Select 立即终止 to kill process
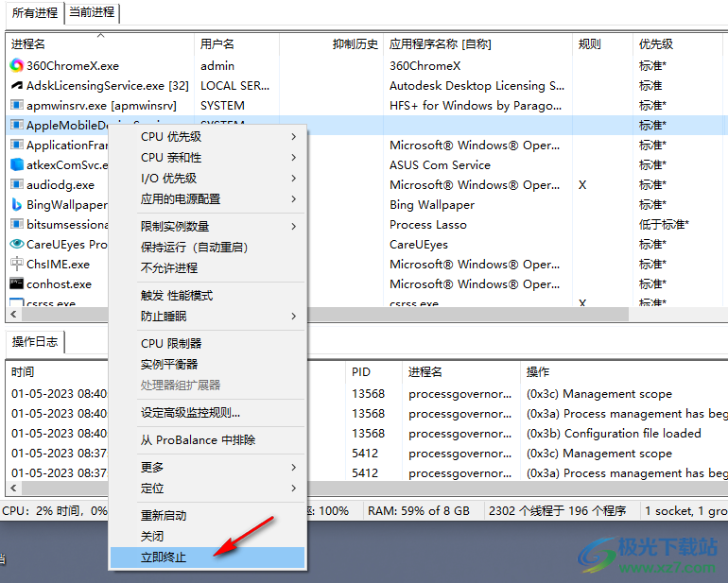Screen dimensions: 728x583 (207, 557)
